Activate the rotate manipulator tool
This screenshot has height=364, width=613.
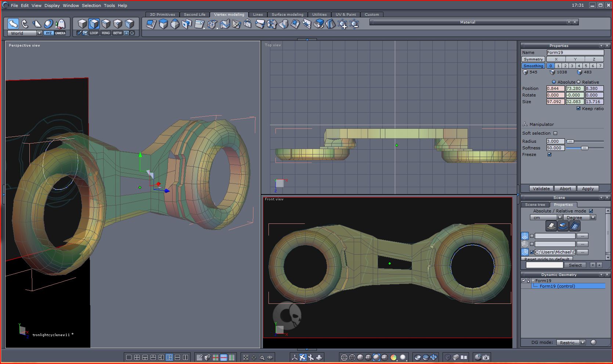(25, 24)
